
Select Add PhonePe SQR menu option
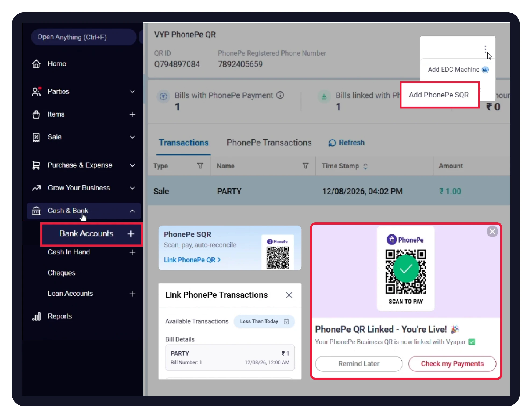(x=439, y=95)
